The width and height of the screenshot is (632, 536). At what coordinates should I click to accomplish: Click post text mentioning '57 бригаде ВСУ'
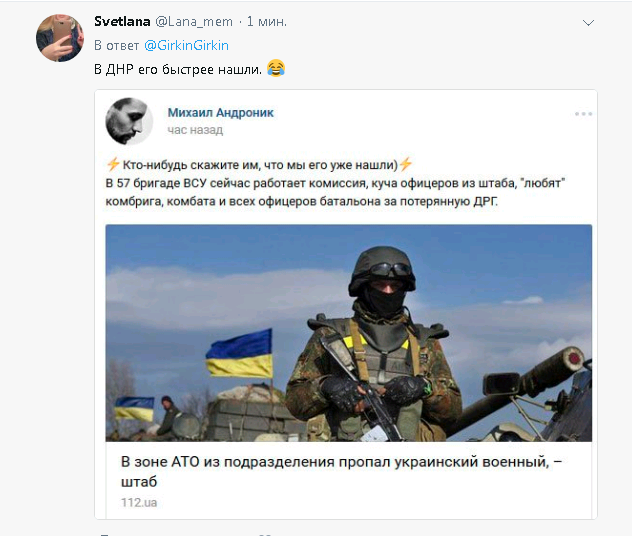[x=335, y=192]
